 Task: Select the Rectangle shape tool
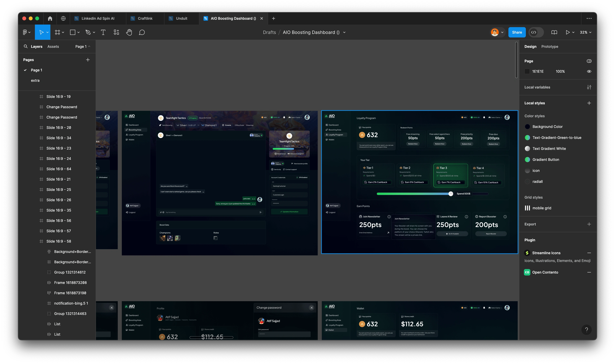[x=73, y=32]
